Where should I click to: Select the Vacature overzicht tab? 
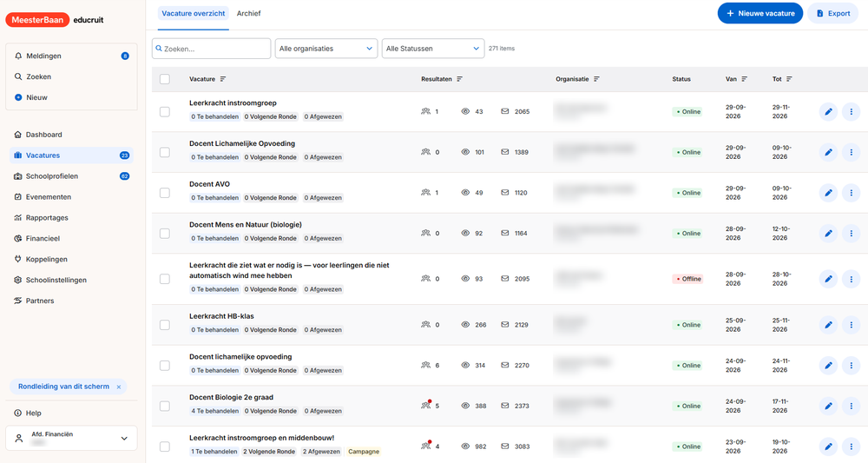pyautogui.click(x=194, y=13)
